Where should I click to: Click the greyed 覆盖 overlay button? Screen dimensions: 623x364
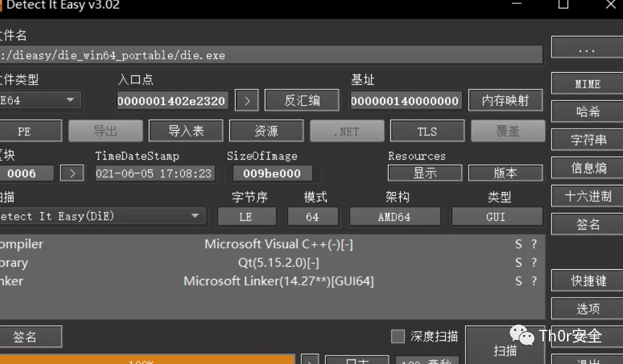pos(508,131)
